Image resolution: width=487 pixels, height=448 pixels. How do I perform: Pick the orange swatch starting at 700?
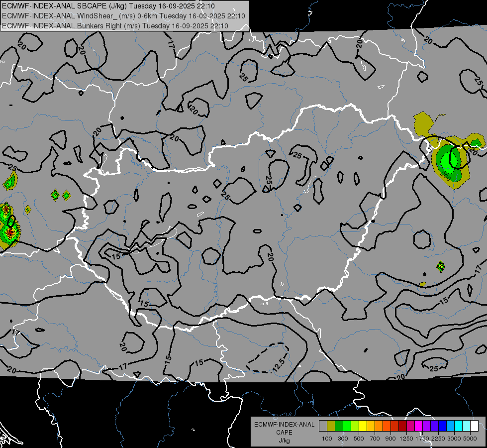(x=379, y=426)
